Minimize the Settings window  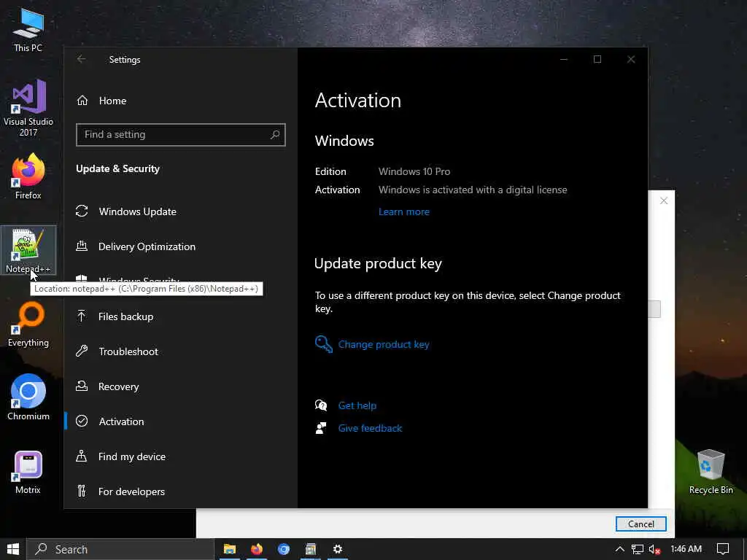pos(564,59)
